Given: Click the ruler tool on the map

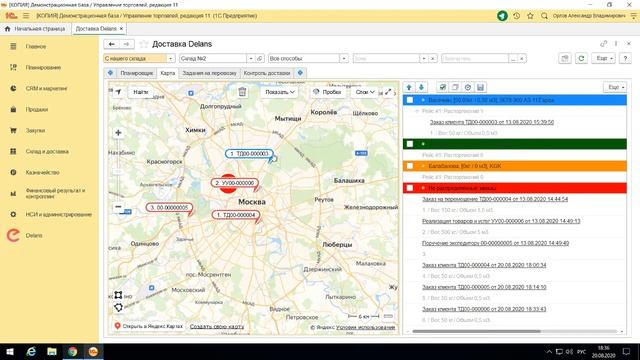Looking at the screenshot, I should pos(388,316).
